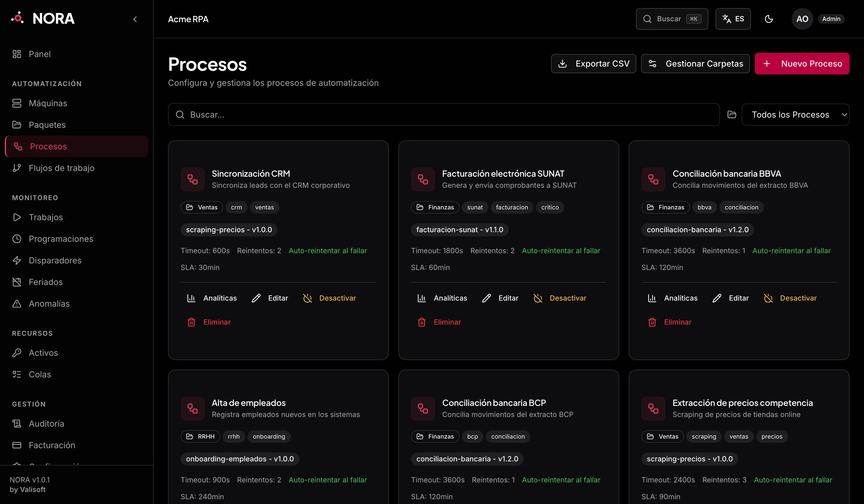
Task: Click the top-bar Buscar search box
Action: pyautogui.click(x=672, y=19)
